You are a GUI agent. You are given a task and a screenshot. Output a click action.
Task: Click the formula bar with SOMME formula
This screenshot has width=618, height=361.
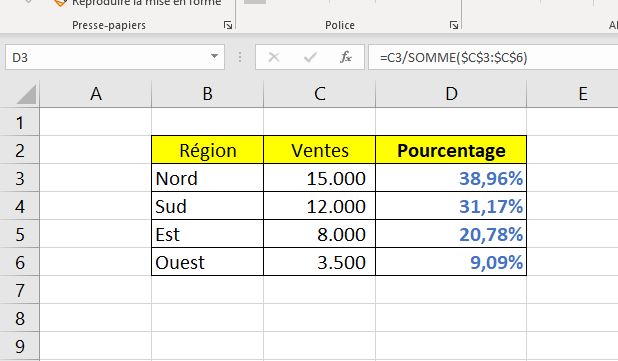pos(493,58)
